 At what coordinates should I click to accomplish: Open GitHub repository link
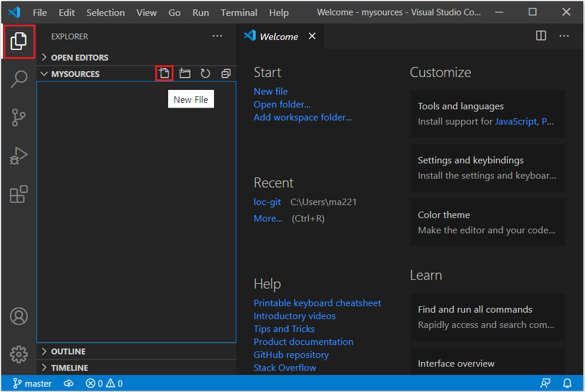click(x=291, y=355)
